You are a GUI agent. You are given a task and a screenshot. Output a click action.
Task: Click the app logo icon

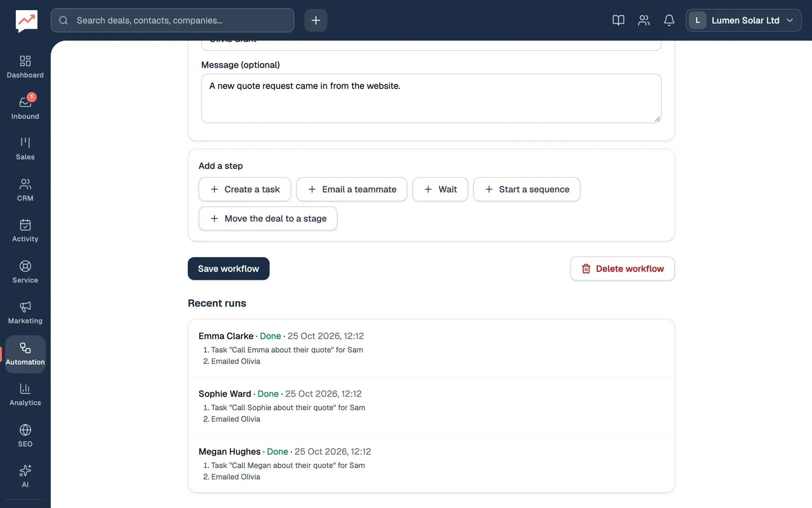tap(26, 21)
